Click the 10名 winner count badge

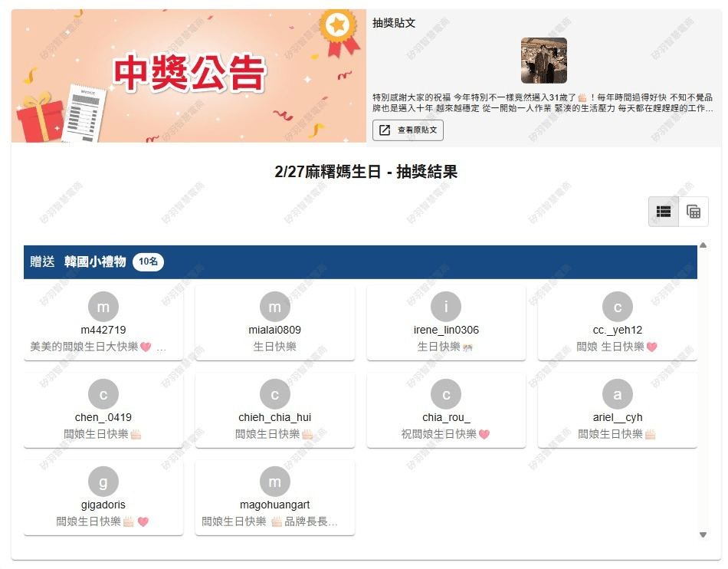tap(148, 262)
